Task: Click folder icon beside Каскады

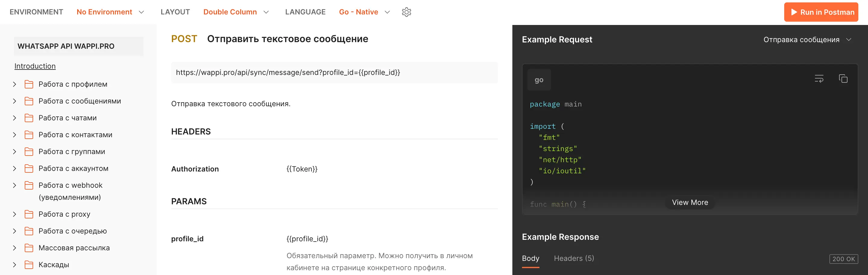Action: pos(29,264)
